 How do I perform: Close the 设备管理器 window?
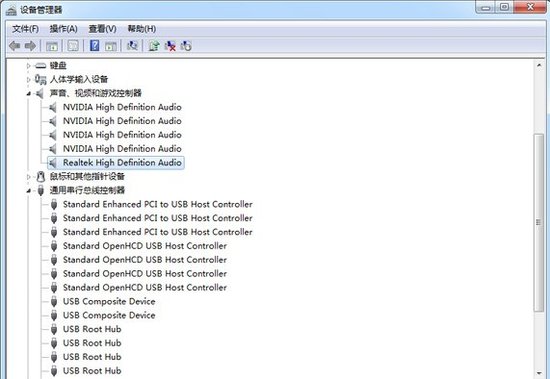tap(530, 7)
